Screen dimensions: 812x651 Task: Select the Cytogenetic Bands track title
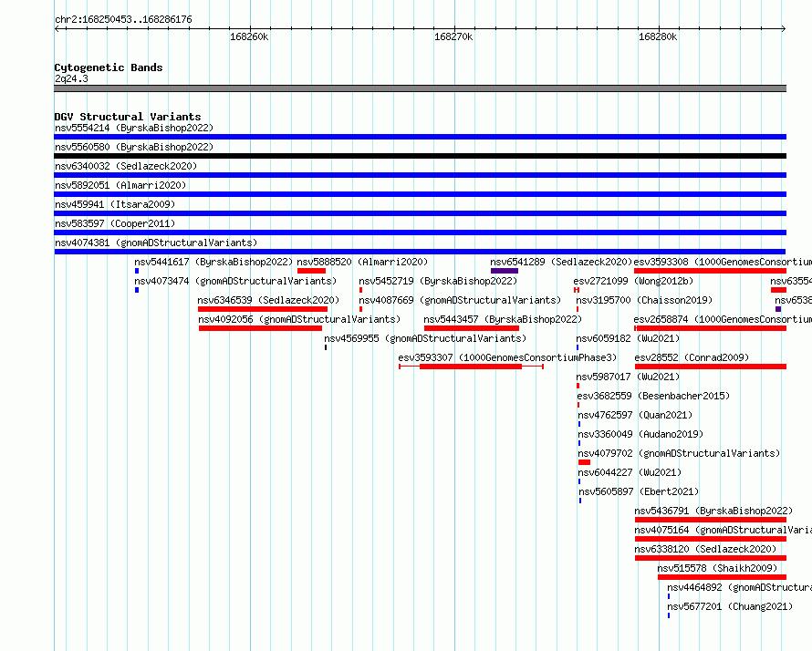[x=109, y=67]
